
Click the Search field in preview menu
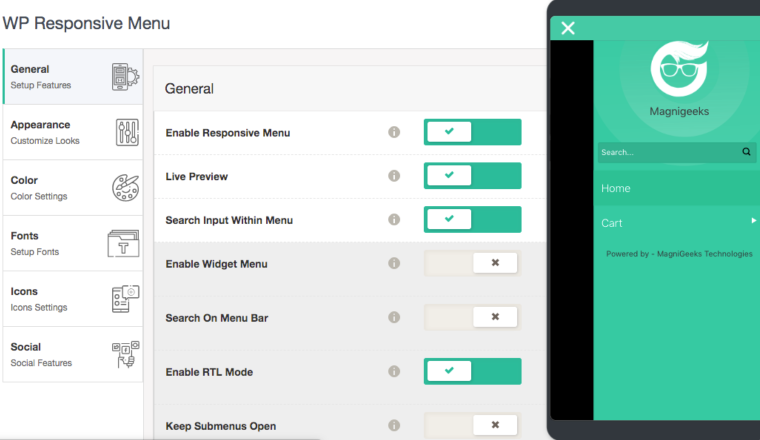click(669, 152)
